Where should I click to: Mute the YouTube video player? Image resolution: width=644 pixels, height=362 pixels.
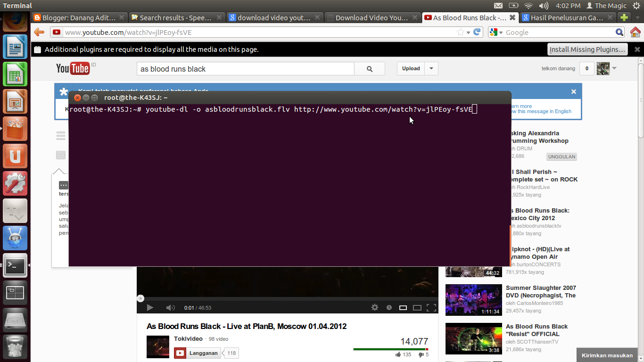pyautogui.click(x=170, y=308)
